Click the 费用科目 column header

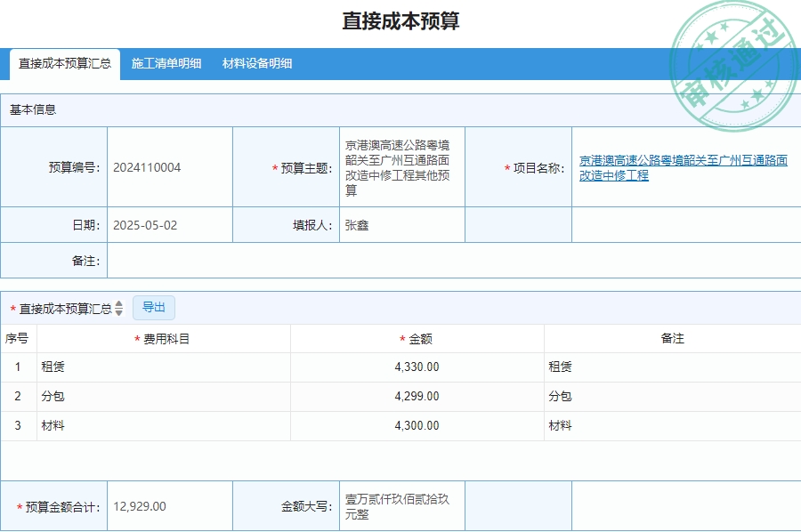click(164, 338)
